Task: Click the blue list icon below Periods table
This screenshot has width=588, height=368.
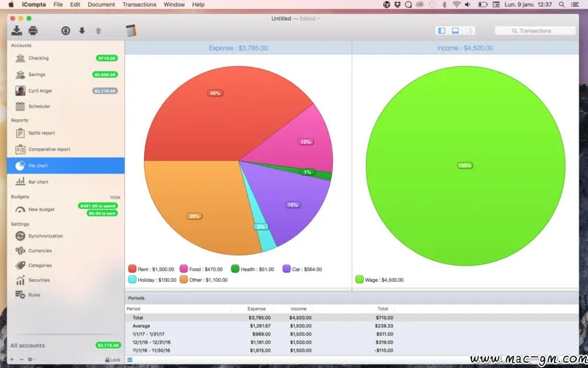Action: tap(130, 360)
